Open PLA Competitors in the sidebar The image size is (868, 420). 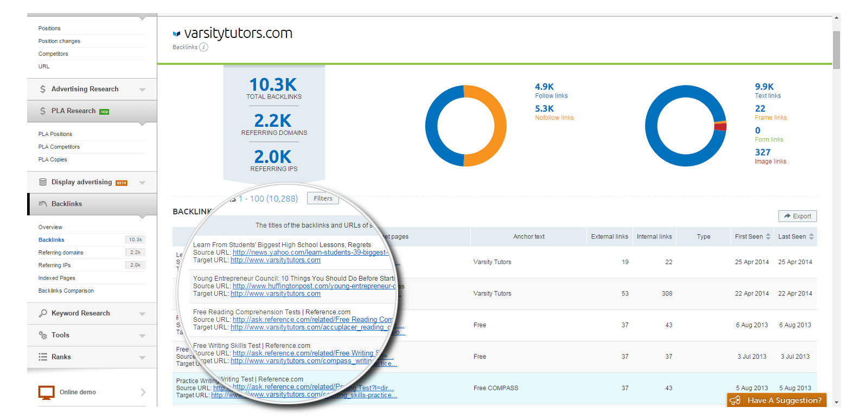pyautogui.click(x=59, y=147)
